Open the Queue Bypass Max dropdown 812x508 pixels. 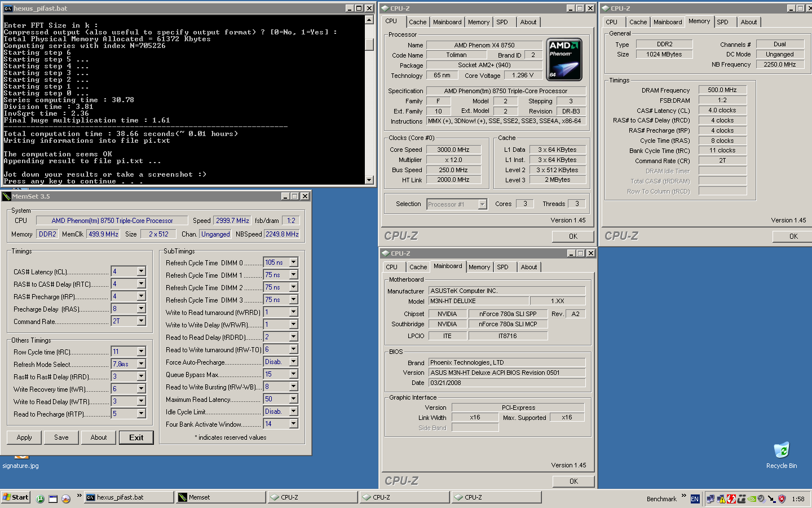pyautogui.click(x=293, y=374)
